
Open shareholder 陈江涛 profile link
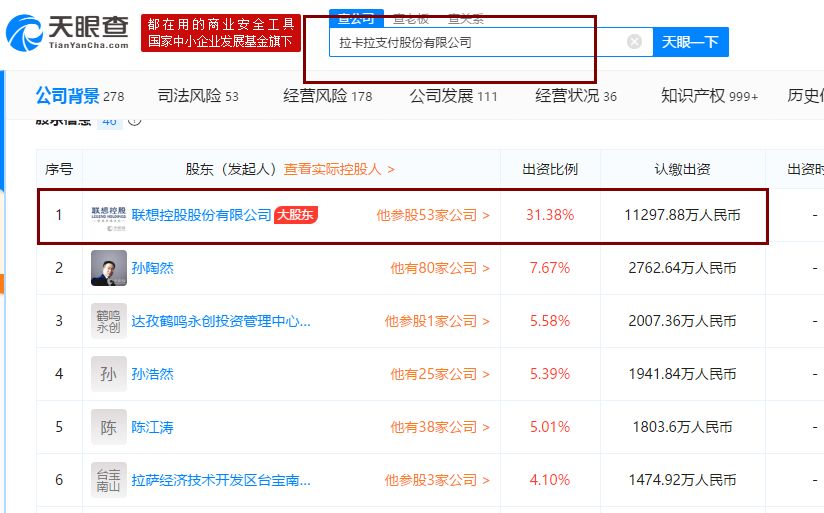(152, 427)
